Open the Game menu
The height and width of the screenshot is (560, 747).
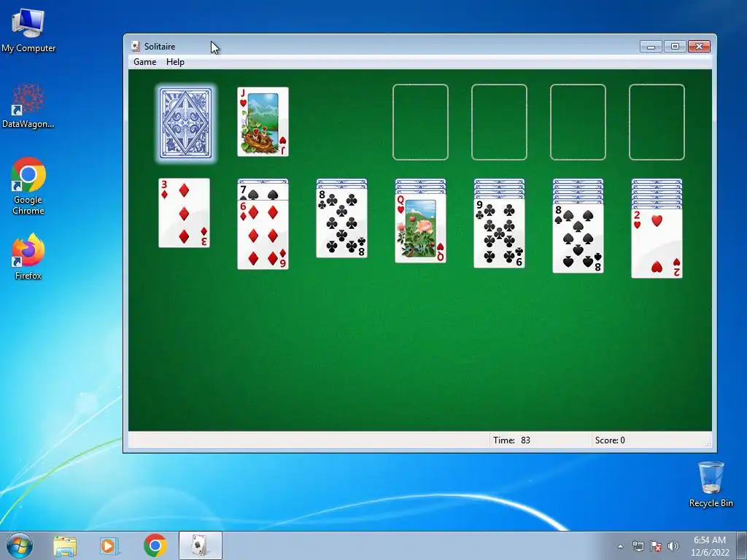(x=145, y=62)
